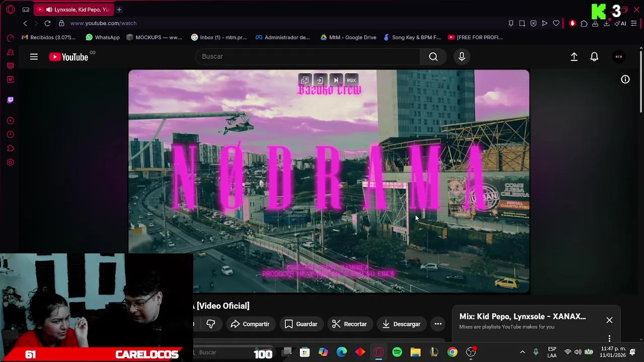Image resolution: width=644 pixels, height=362 pixels.
Task: Open the FREE FOR PROFIT bookmark
Action: pyautogui.click(x=475, y=37)
